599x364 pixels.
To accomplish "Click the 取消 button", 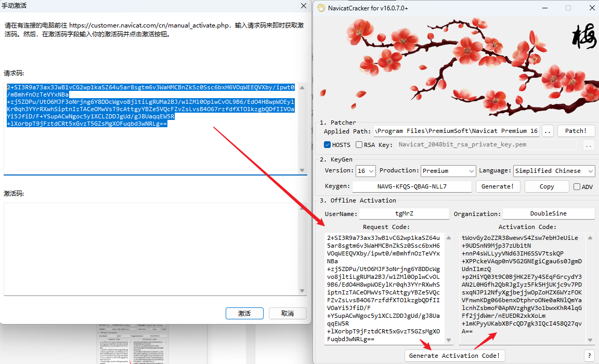I will coord(287,314).
